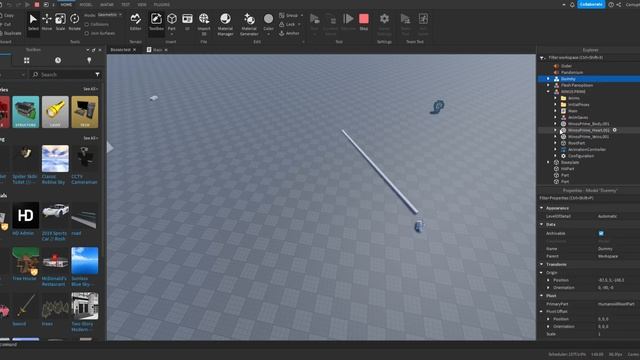Open the Lock tool

pyautogui.click(x=289, y=24)
